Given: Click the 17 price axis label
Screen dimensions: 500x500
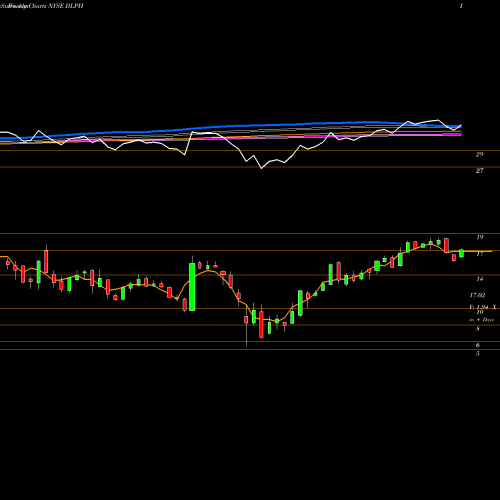Looking at the screenshot, I should tap(479, 254).
